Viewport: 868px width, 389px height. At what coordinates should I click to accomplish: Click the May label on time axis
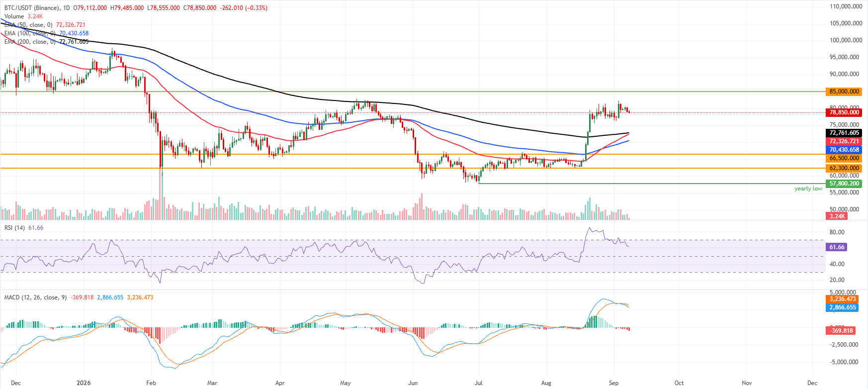coord(346,383)
